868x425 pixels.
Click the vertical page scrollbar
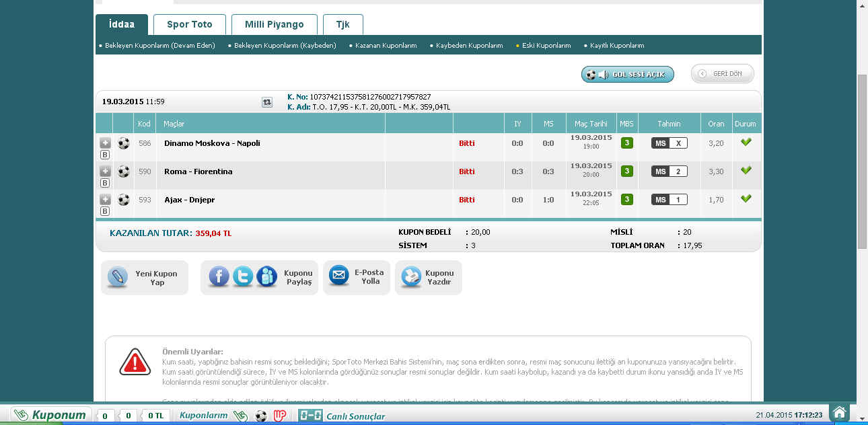[862, 161]
